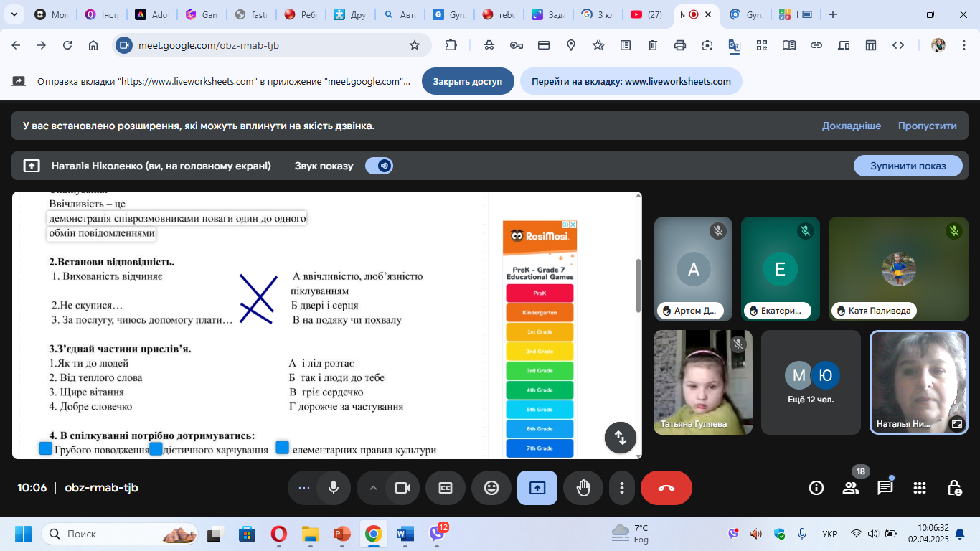Click the translate extension icon
This screenshot has width=980, height=551.
(x=735, y=45)
